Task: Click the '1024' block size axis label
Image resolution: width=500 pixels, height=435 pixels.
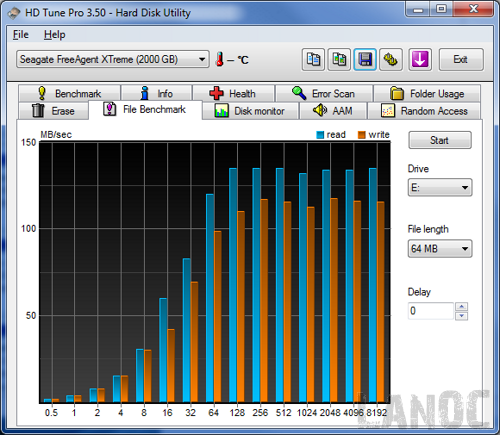Action: click(307, 413)
